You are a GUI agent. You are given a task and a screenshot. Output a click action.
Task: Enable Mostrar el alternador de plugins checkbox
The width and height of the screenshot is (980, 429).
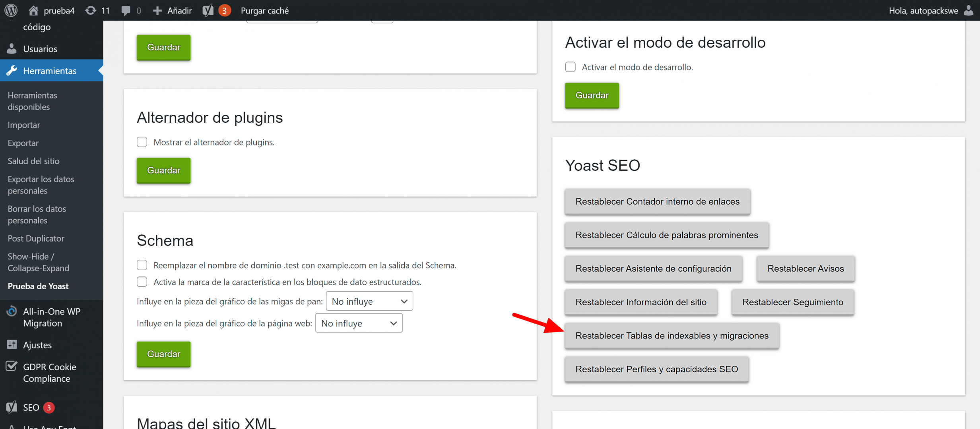142,142
